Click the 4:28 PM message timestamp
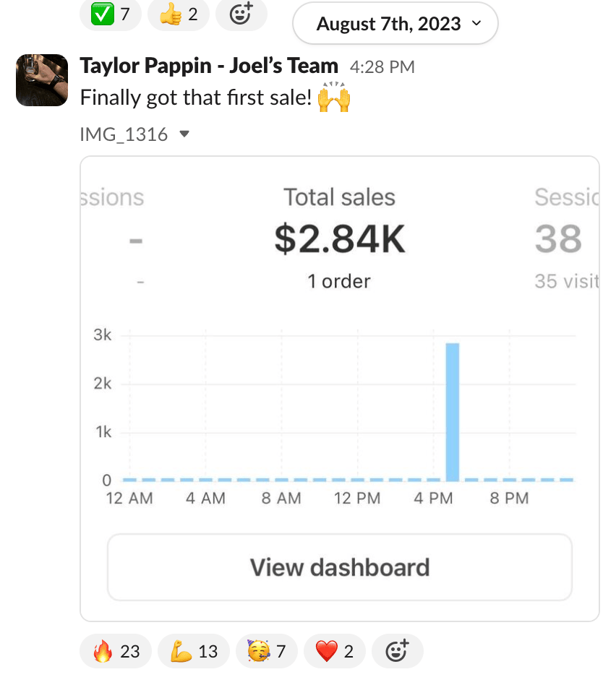This screenshot has height=685, width=616. click(x=382, y=67)
